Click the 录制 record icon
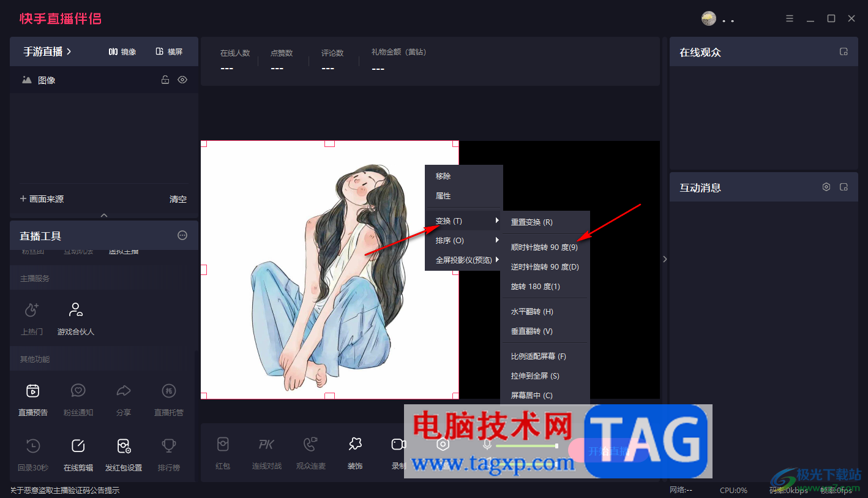Viewport: 868px width, 498px height. pyautogui.click(x=399, y=444)
